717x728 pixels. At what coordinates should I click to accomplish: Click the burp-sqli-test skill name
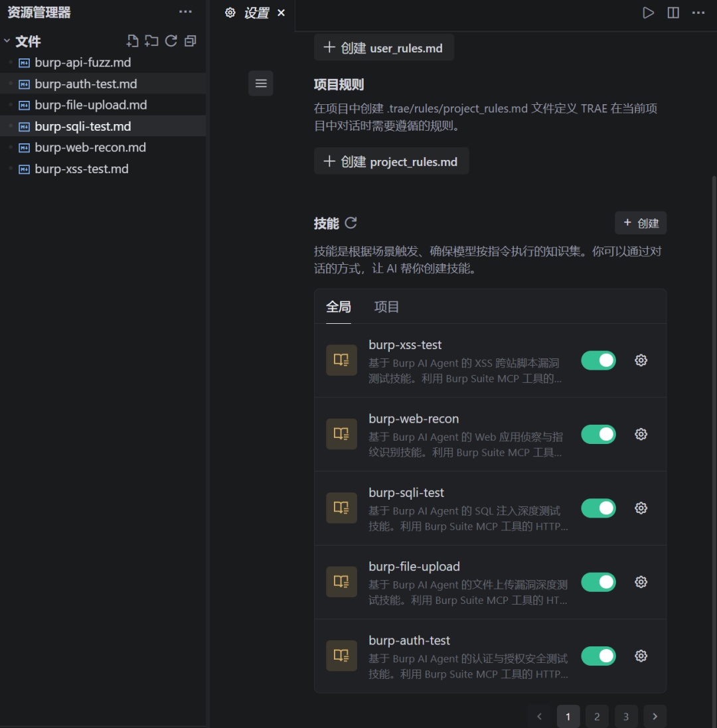(406, 492)
